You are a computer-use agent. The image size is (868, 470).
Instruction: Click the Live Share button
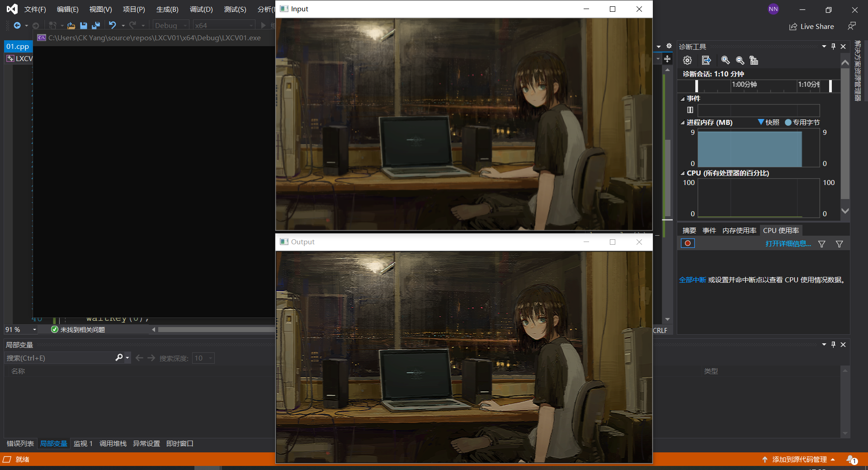811,26
